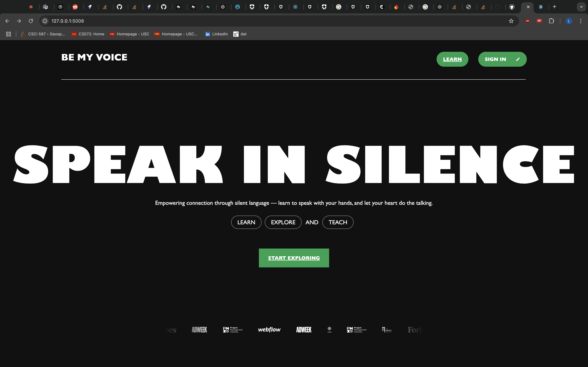Open a new tab with plus button
This screenshot has height=367, width=588.
[555, 7]
